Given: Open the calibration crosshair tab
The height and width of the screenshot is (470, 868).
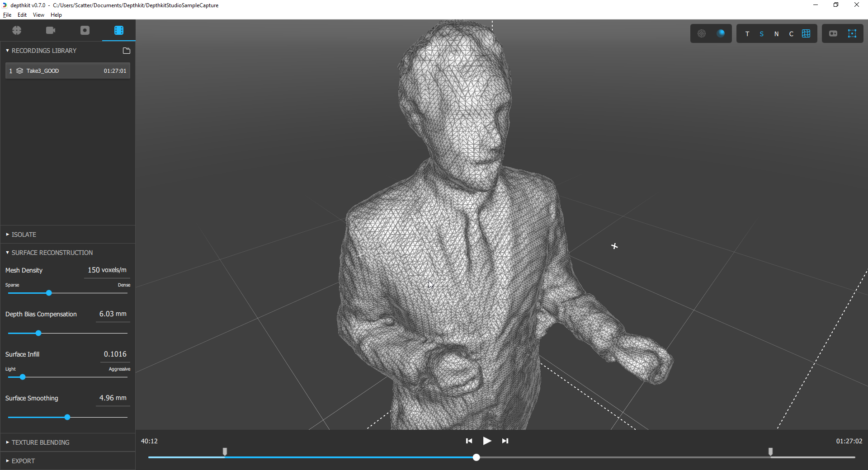Looking at the screenshot, I should click(17, 30).
